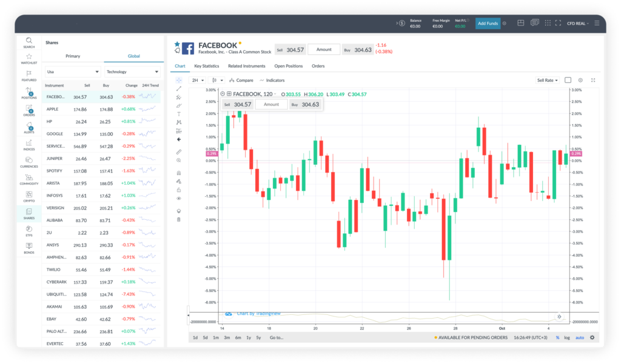
Task: Open Crypto in the left sidebar
Action: (x=29, y=196)
